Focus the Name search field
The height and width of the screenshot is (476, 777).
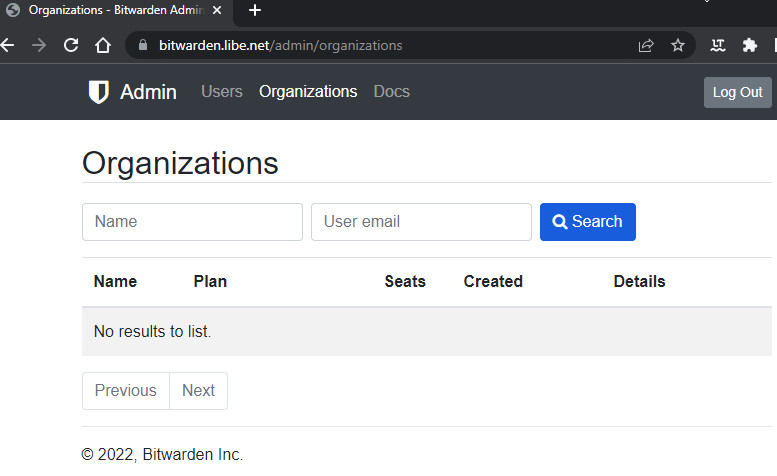(192, 222)
